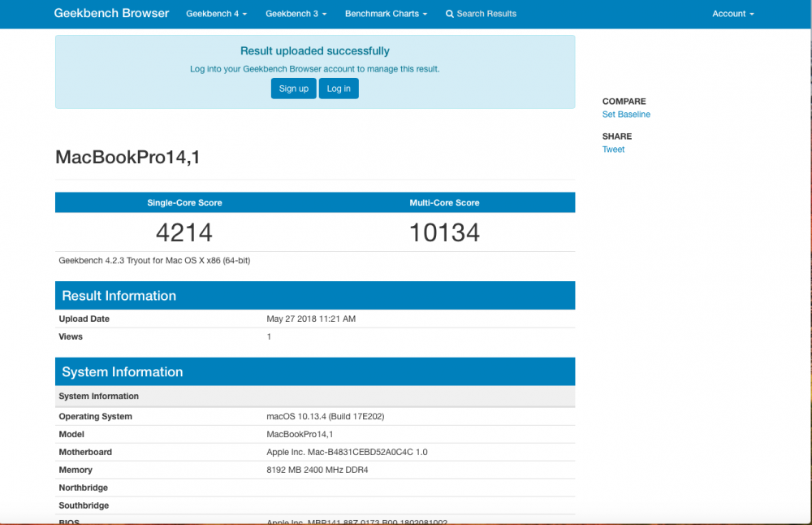Click the Result Information section header
The image size is (812, 525).
315,295
